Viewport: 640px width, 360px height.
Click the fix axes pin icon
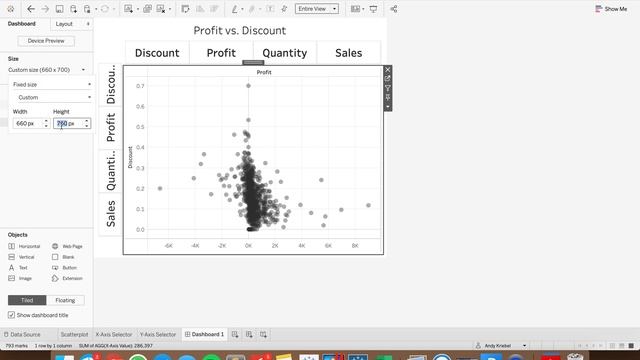point(284,9)
